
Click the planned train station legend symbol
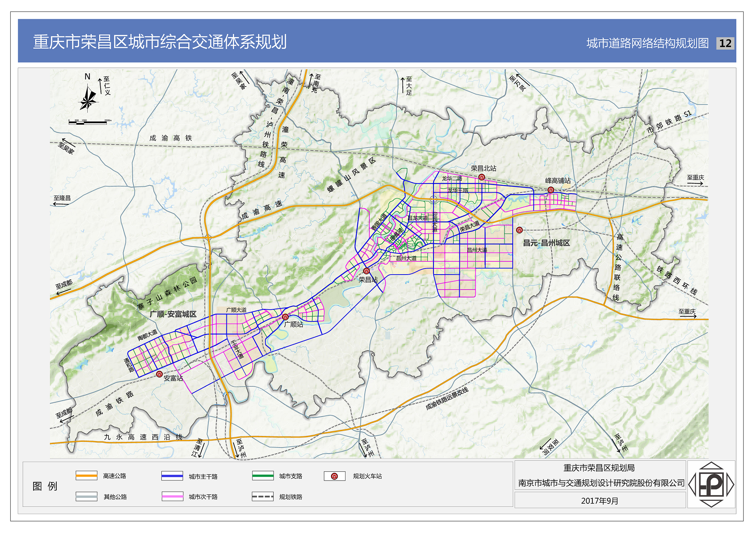335,476
